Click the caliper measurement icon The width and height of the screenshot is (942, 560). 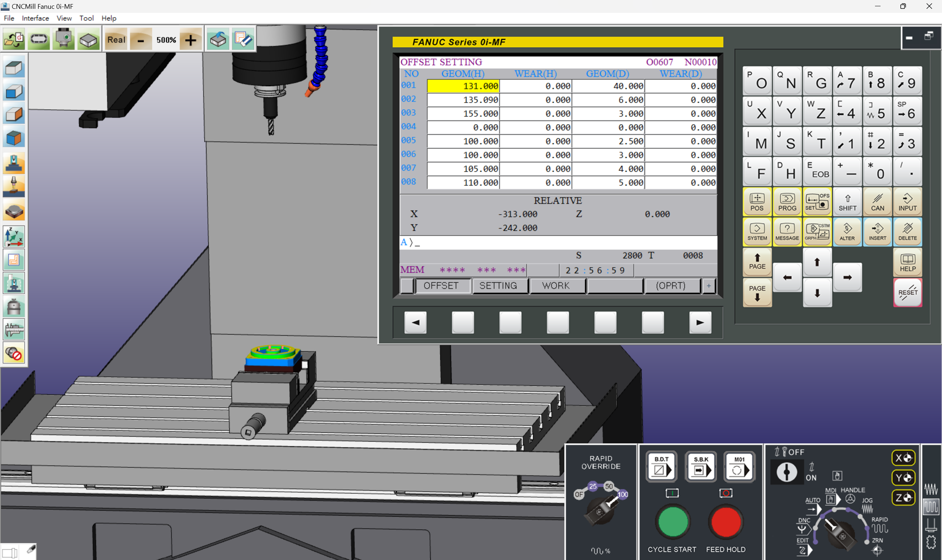click(14, 329)
